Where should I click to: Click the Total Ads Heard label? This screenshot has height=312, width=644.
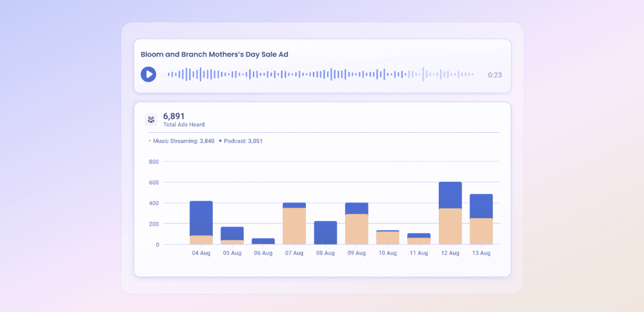coord(184,124)
